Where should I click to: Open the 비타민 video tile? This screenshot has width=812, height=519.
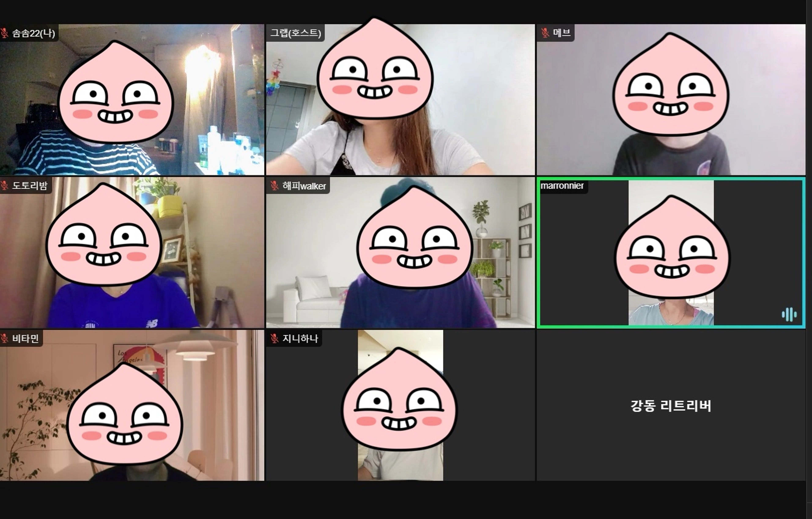[x=132, y=405]
